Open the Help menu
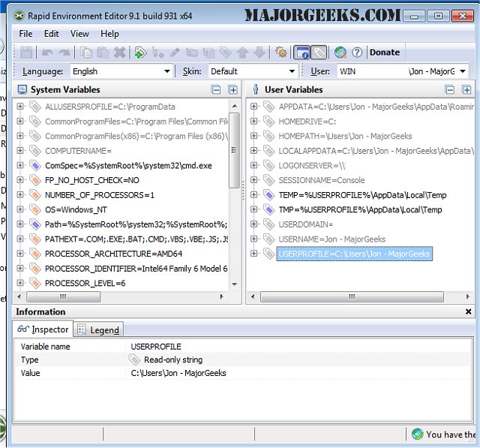Image resolution: width=480 pixels, height=448 pixels. click(109, 34)
